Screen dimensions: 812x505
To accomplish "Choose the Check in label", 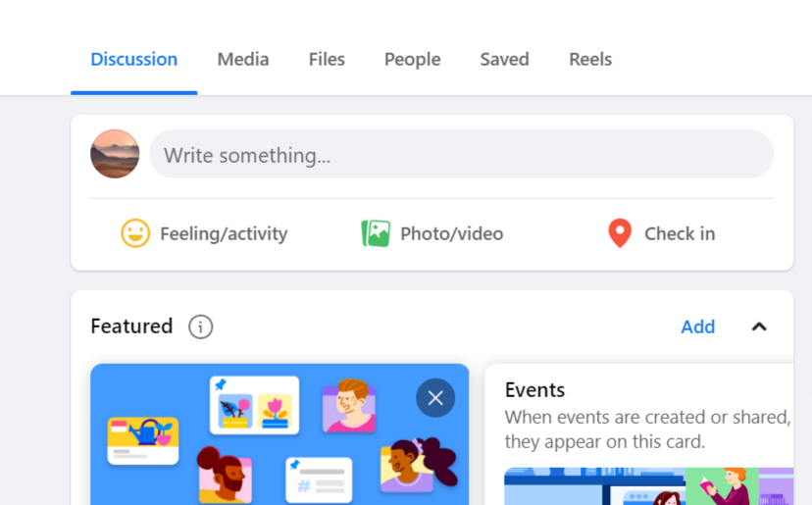I will click(680, 233).
